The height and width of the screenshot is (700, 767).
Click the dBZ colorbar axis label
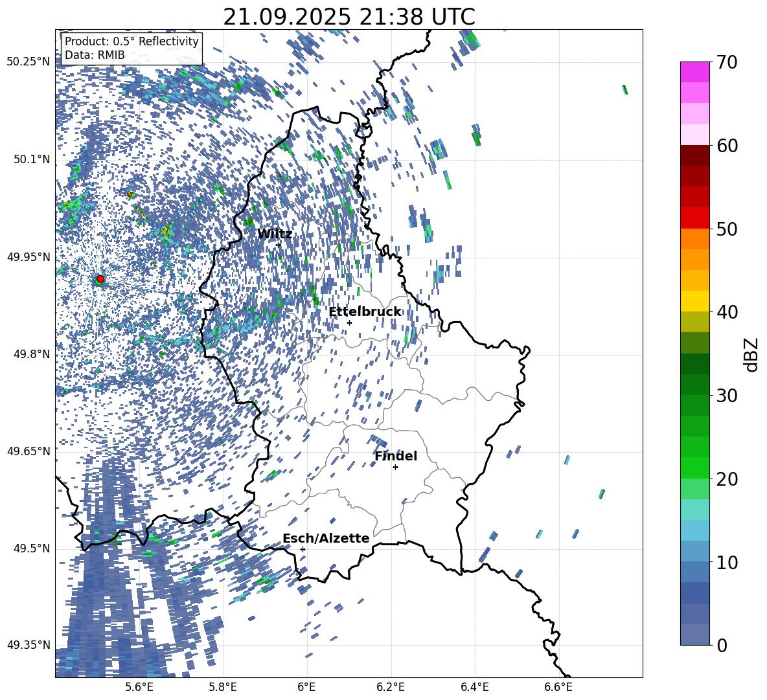(752, 354)
